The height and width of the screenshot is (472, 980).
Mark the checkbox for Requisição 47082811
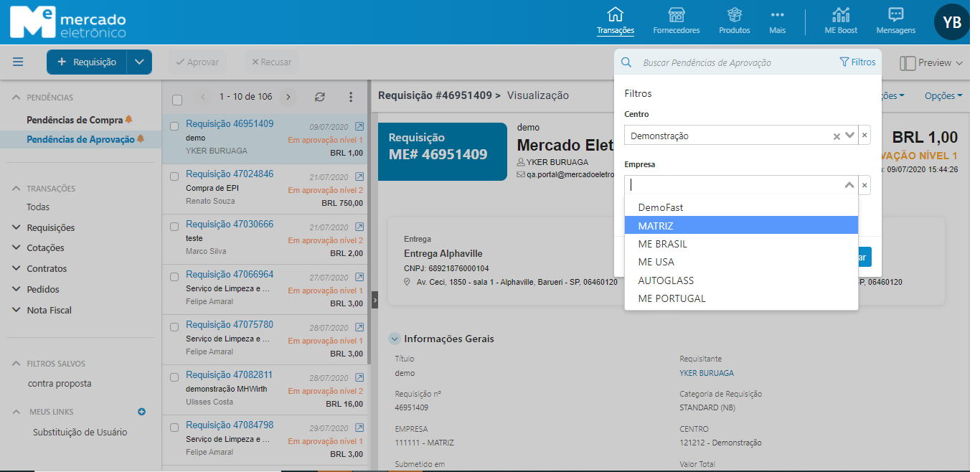[x=174, y=377]
